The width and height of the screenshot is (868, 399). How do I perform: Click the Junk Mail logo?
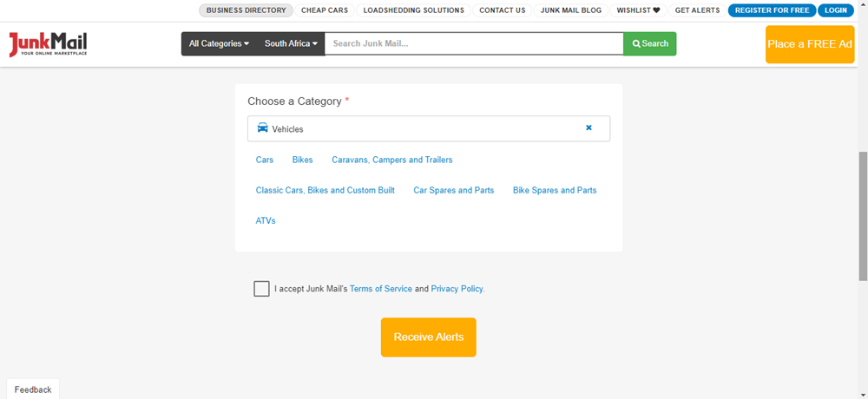[48, 44]
